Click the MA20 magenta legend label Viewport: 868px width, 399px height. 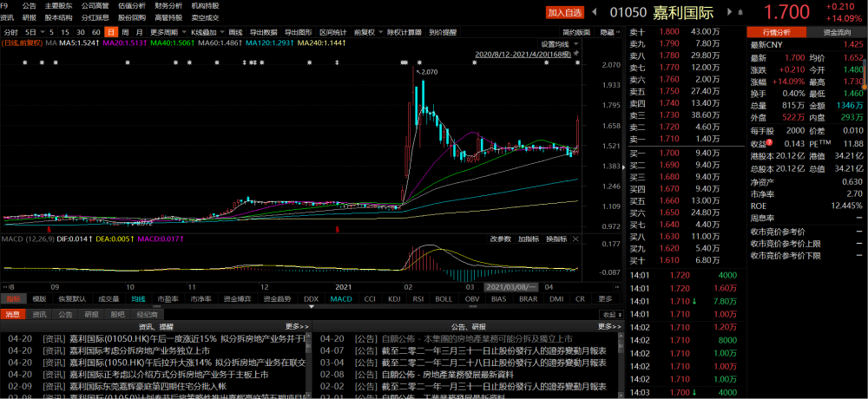pyautogui.click(x=124, y=43)
